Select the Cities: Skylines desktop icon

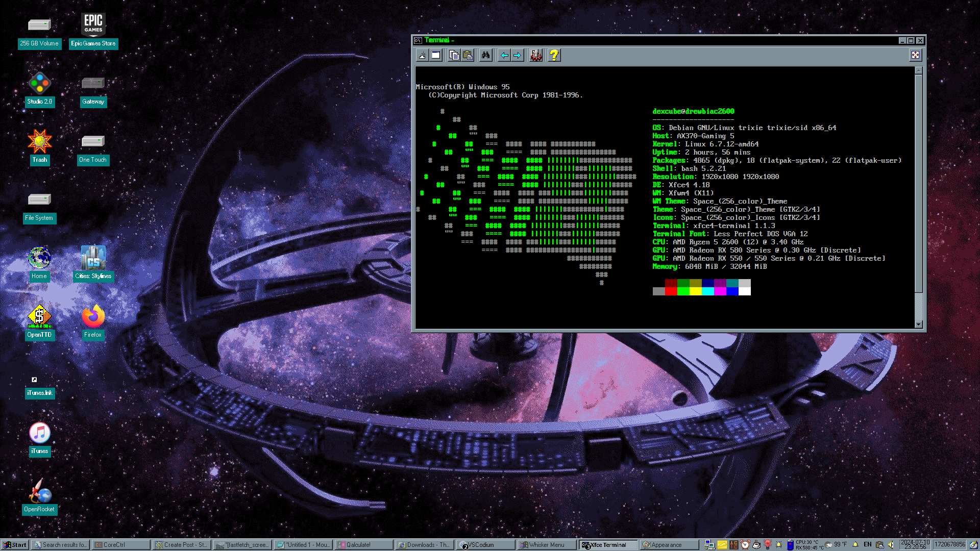(x=93, y=263)
